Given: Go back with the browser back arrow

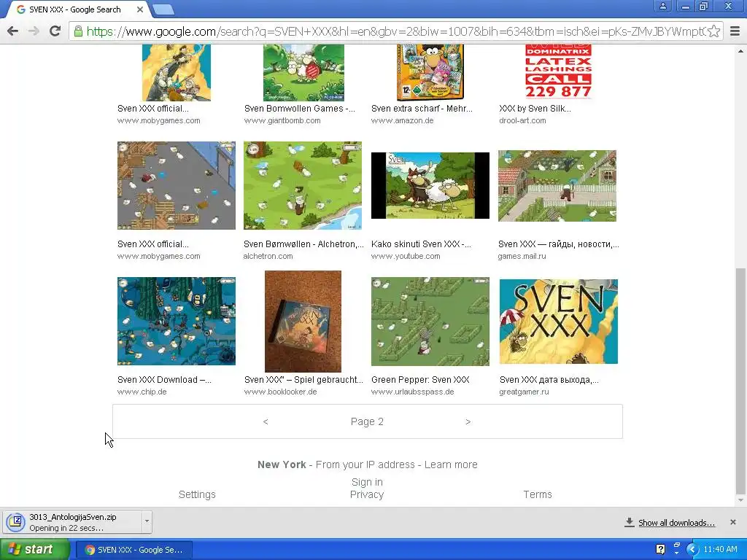Looking at the screenshot, I should click(13, 31).
